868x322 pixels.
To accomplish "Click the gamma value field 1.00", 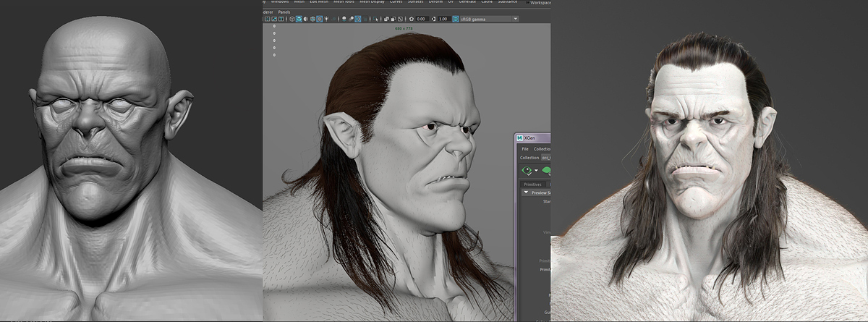I will point(444,19).
